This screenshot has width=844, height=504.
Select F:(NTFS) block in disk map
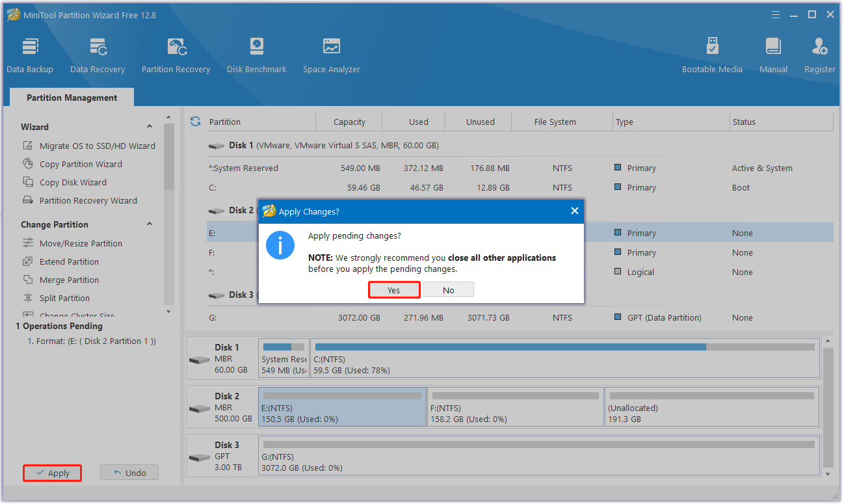pyautogui.click(x=516, y=407)
